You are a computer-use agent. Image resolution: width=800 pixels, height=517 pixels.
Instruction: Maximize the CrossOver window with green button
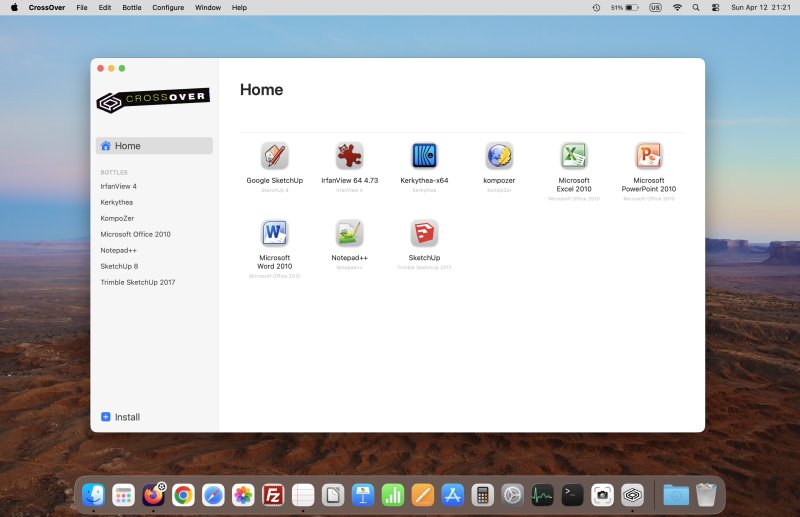click(x=122, y=68)
